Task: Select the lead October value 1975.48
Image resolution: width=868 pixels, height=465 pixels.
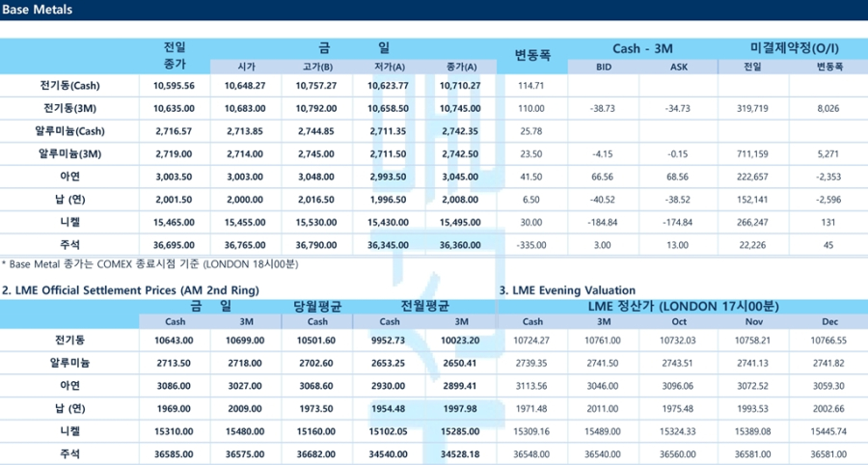Action: pos(678,408)
